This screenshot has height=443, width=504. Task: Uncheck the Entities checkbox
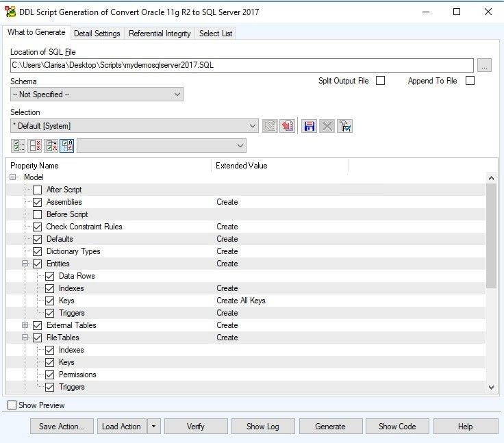click(37, 264)
